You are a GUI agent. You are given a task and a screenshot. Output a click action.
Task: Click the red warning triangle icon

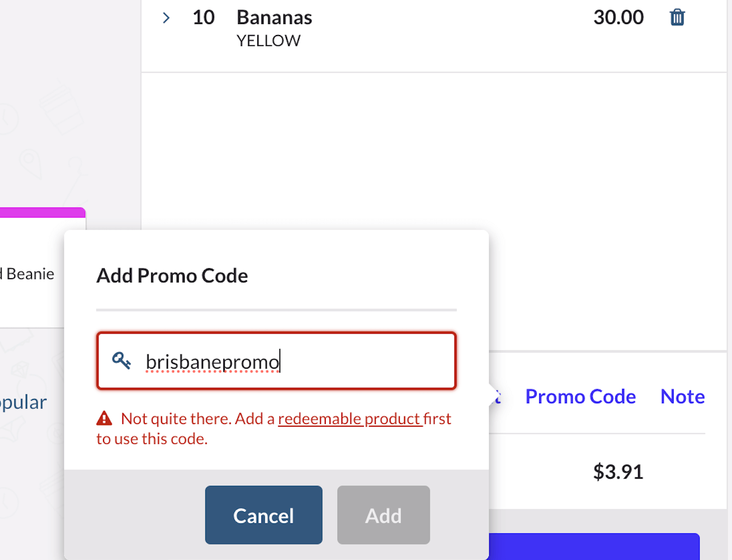pyautogui.click(x=104, y=418)
